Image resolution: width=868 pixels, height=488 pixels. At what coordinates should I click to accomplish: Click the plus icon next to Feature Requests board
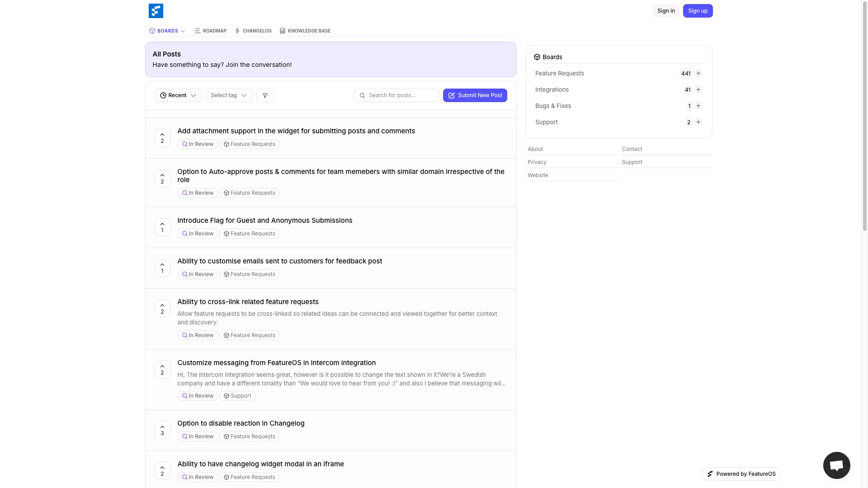(x=698, y=73)
